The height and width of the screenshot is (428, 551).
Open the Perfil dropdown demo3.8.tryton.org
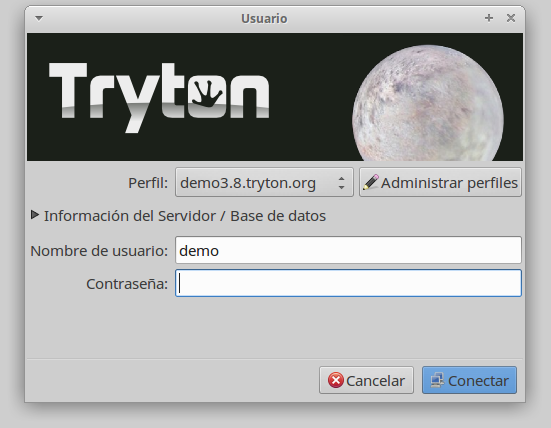click(x=264, y=182)
